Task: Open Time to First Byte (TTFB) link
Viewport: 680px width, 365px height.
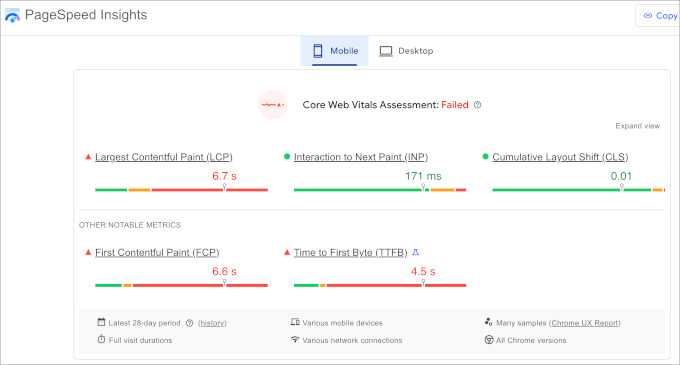Action: (350, 252)
